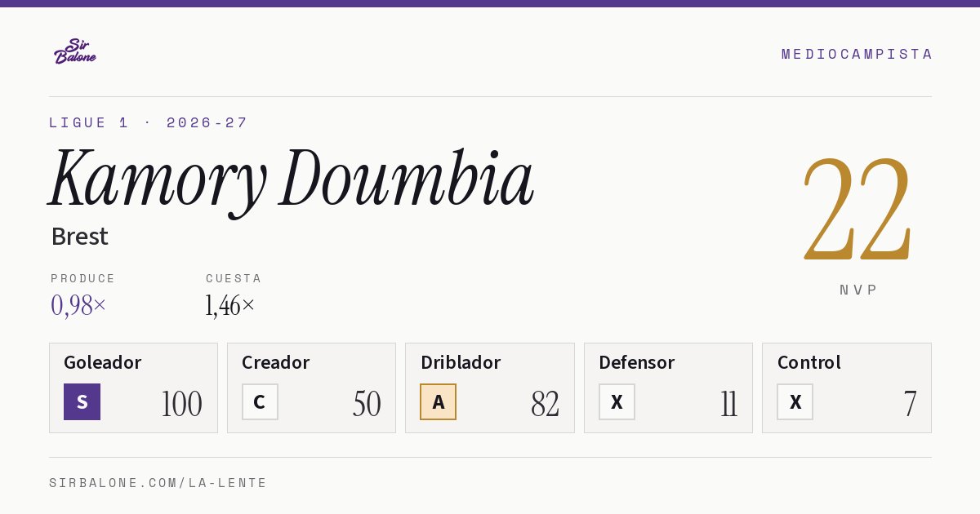Select the S grade badge under Goleador
This screenshot has height=514, width=980.
[x=82, y=401]
